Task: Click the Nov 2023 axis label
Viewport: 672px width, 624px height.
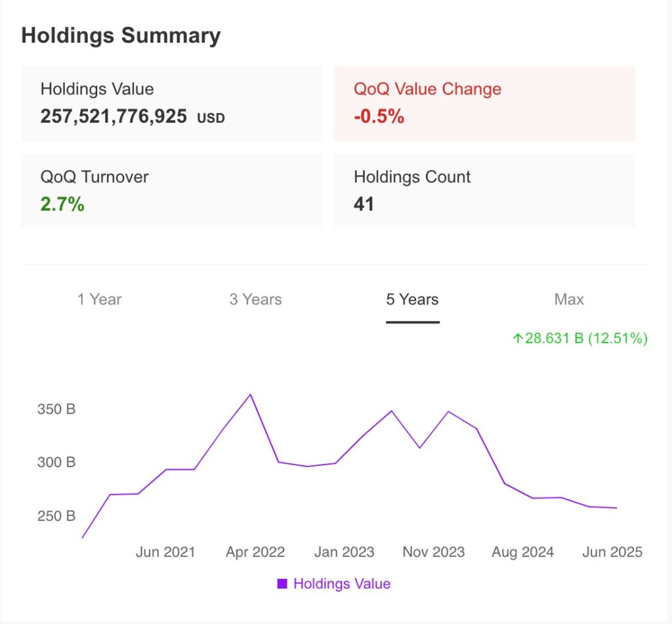Action: 433,552
